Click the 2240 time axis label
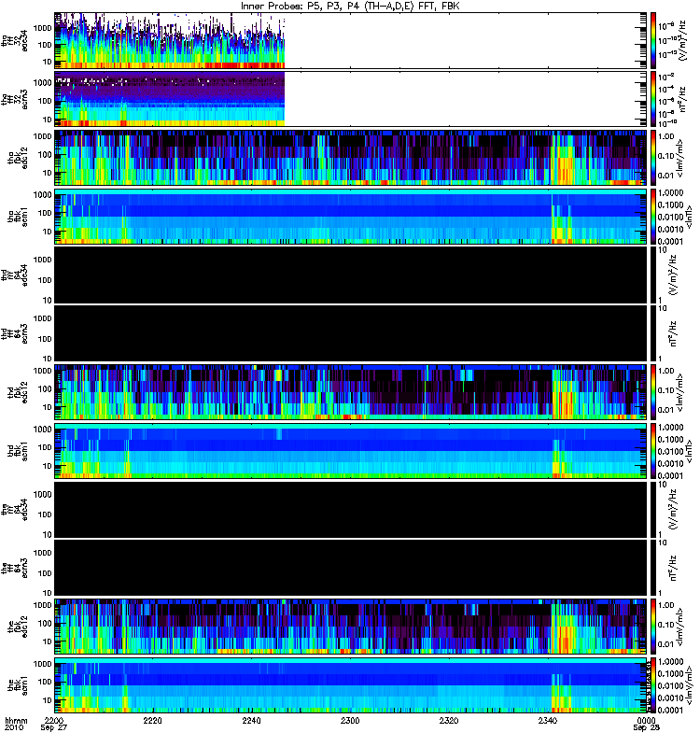700x747 pixels. click(x=251, y=720)
